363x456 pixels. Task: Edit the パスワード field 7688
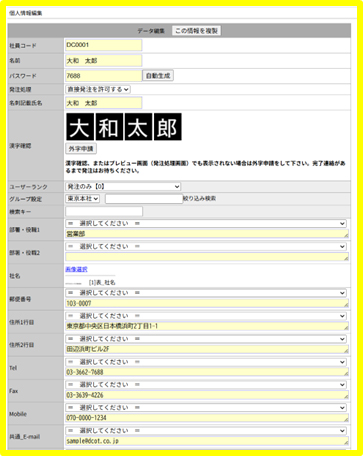104,76
